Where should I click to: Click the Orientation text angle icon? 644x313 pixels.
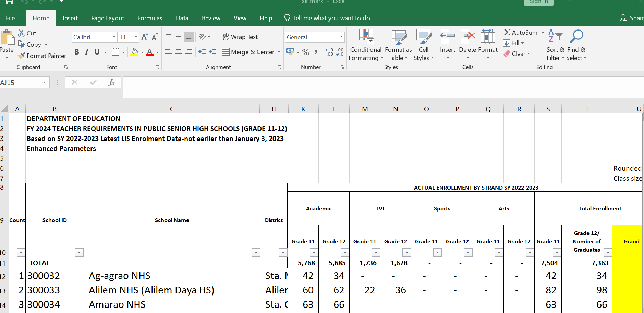[x=202, y=37]
